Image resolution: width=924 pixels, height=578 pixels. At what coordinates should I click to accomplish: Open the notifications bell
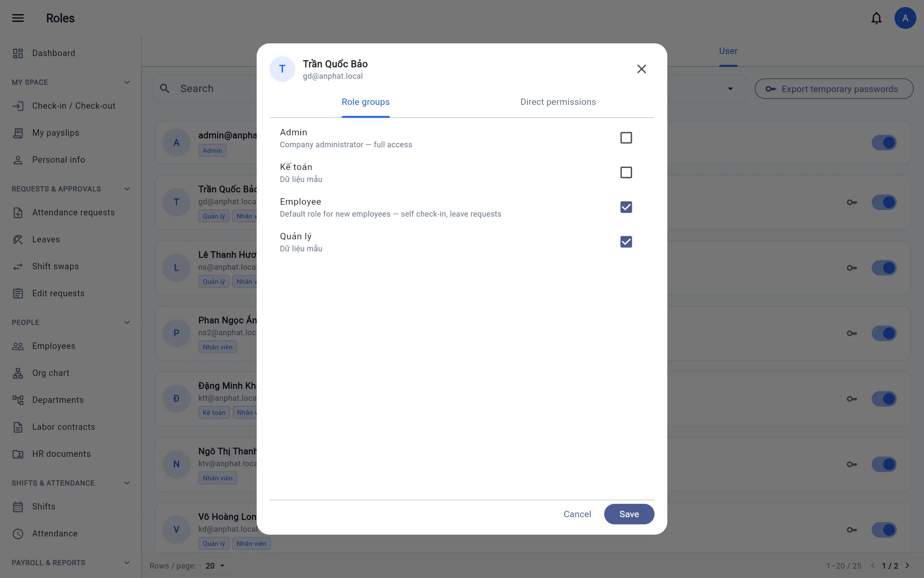point(876,18)
